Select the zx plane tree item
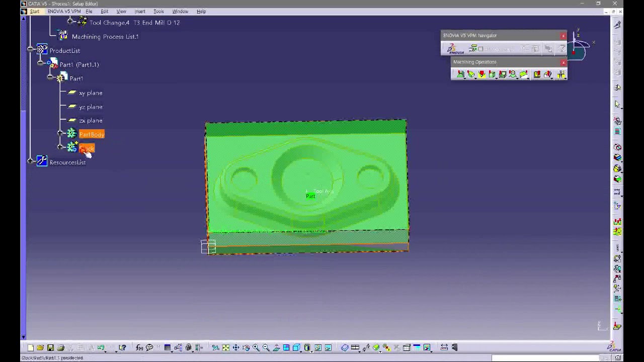The image size is (644, 362). pyautogui.click(x=91, y=121)
